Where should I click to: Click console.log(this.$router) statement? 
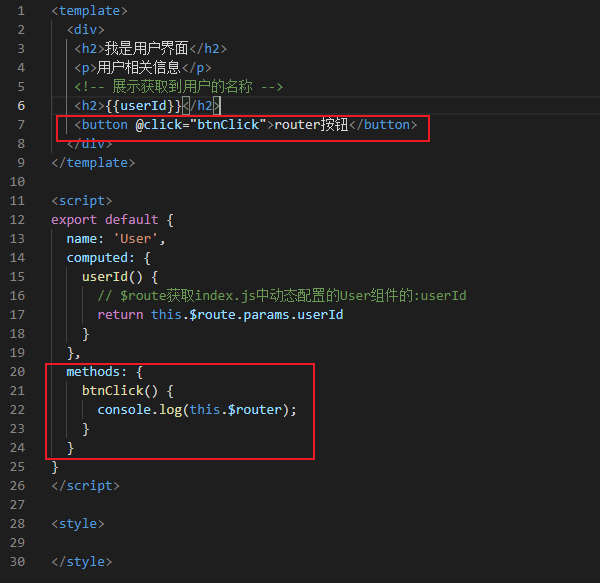click(197, 410)
